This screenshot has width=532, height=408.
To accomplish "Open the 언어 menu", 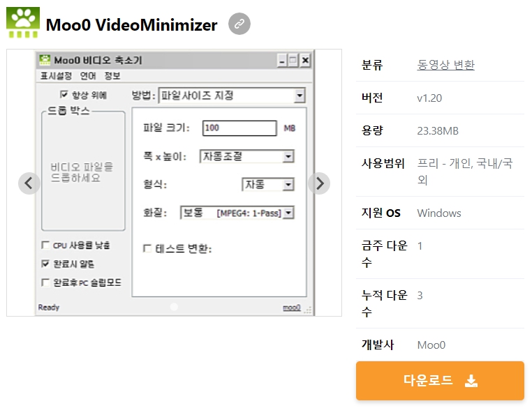I will pos(88,76).
